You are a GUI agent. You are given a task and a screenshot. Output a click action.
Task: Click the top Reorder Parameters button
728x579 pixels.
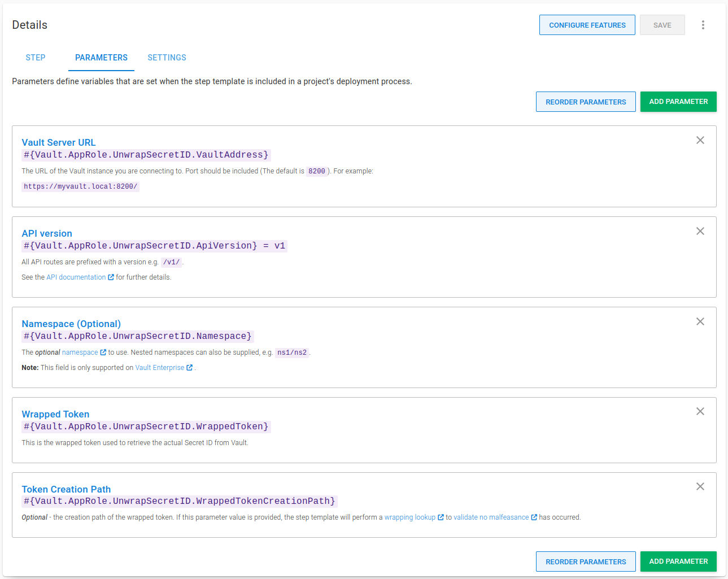coord(585,102)
